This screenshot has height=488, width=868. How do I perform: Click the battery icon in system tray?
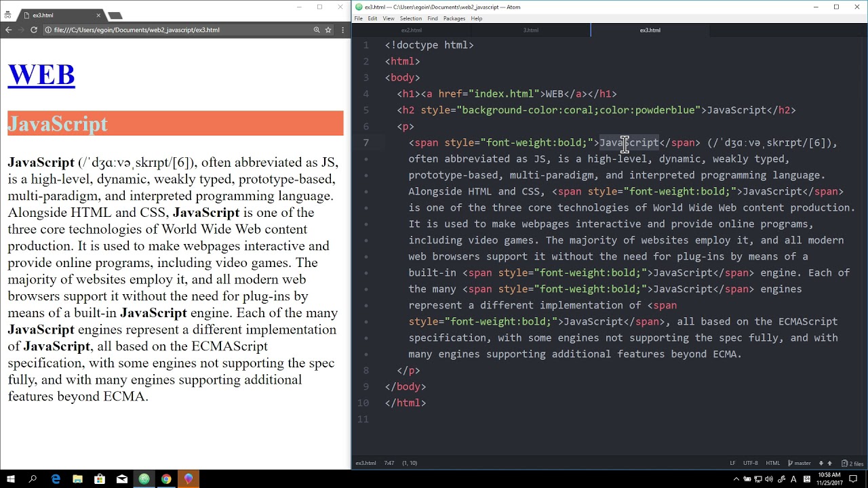(x=748, y=479)
